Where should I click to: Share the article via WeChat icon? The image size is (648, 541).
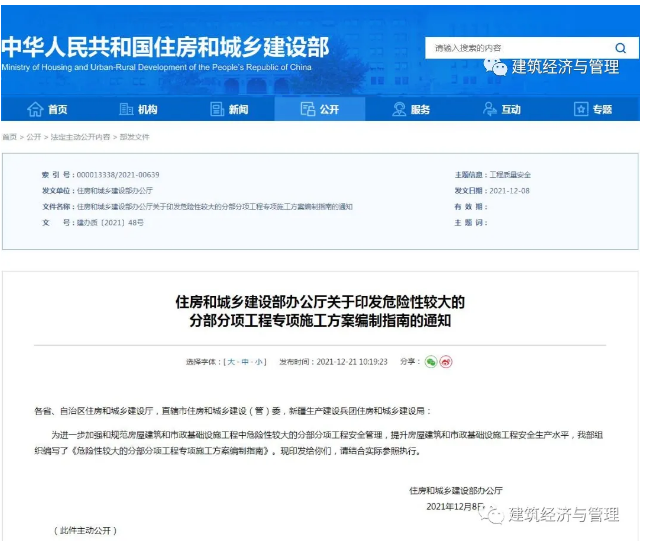click(430, 362)
